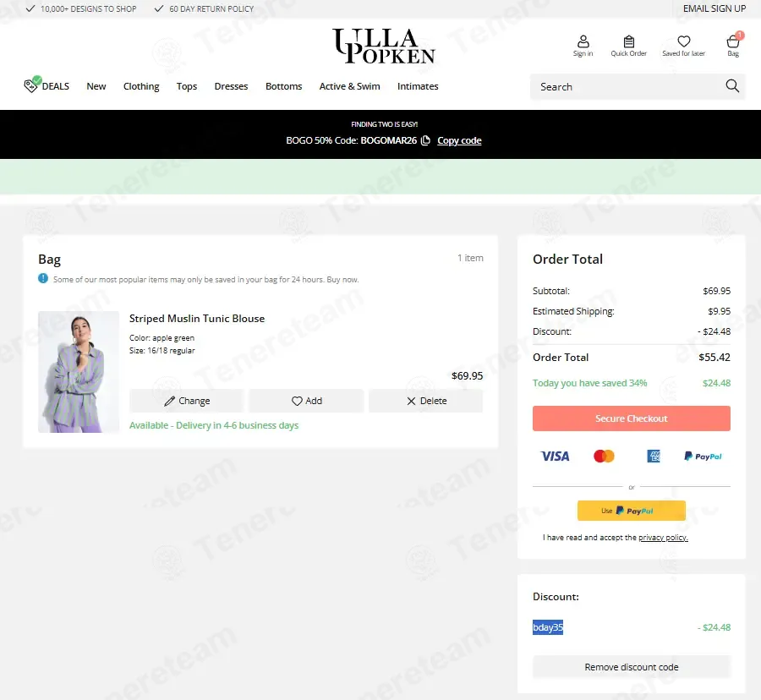This screenshot has height=700, width=761.
Task: Click the 60 DAY RETURN POLICY text
Action: point(211,8)
